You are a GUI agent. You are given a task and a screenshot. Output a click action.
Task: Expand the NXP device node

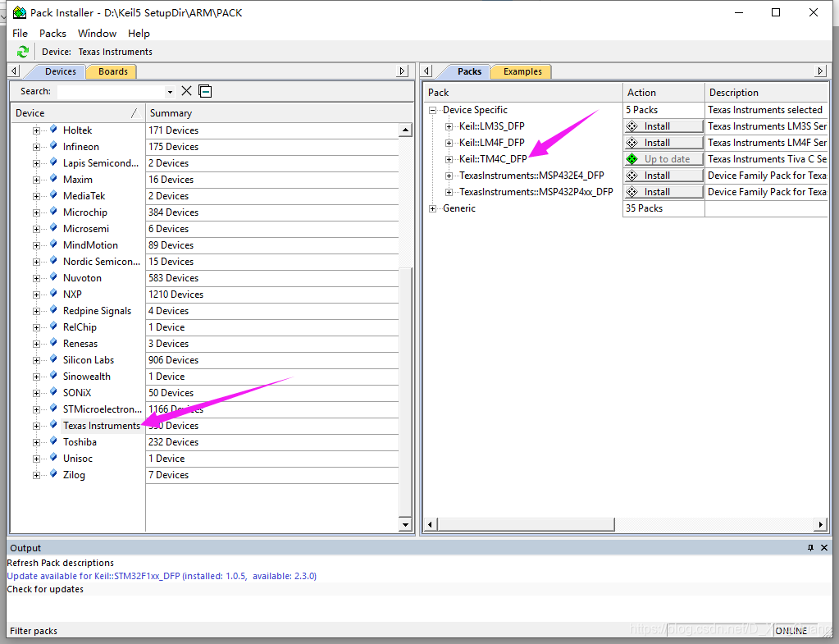[x=36, y=295]
